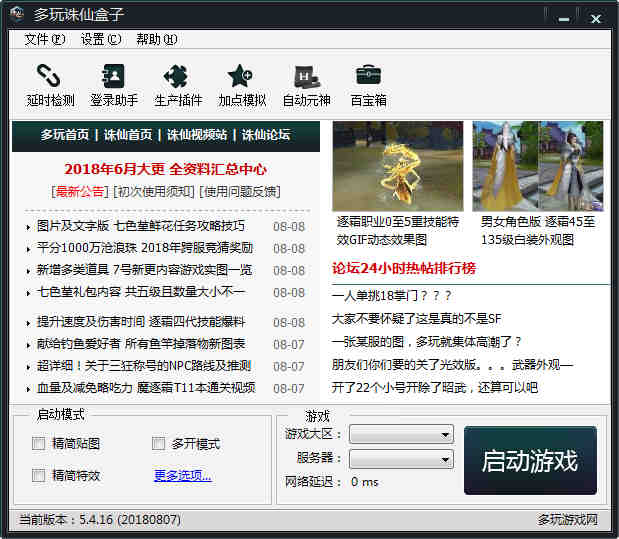Open the 加点模拟 star simulator
This screenshot has height=539, width=619.
pyautogui.click(x=242, y=85)
